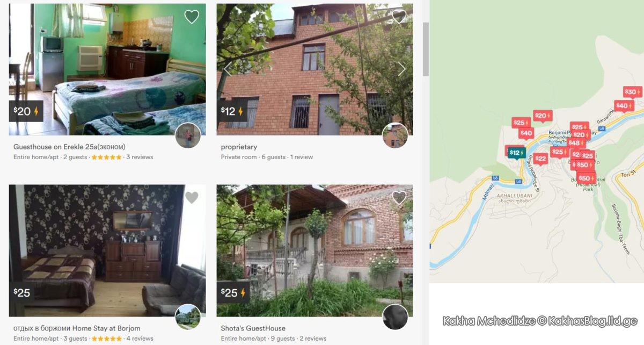View host profile for Home Stay at Borjom

[x=188, y=317]
